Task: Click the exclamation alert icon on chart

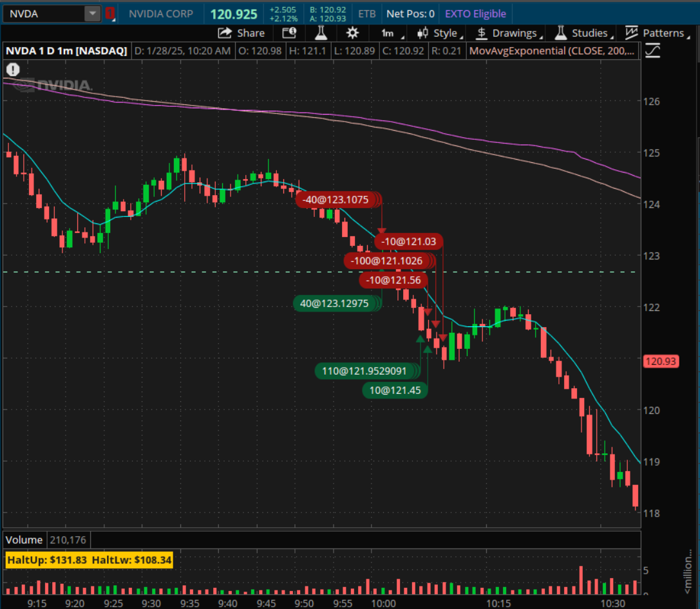Action: point(13,70)
